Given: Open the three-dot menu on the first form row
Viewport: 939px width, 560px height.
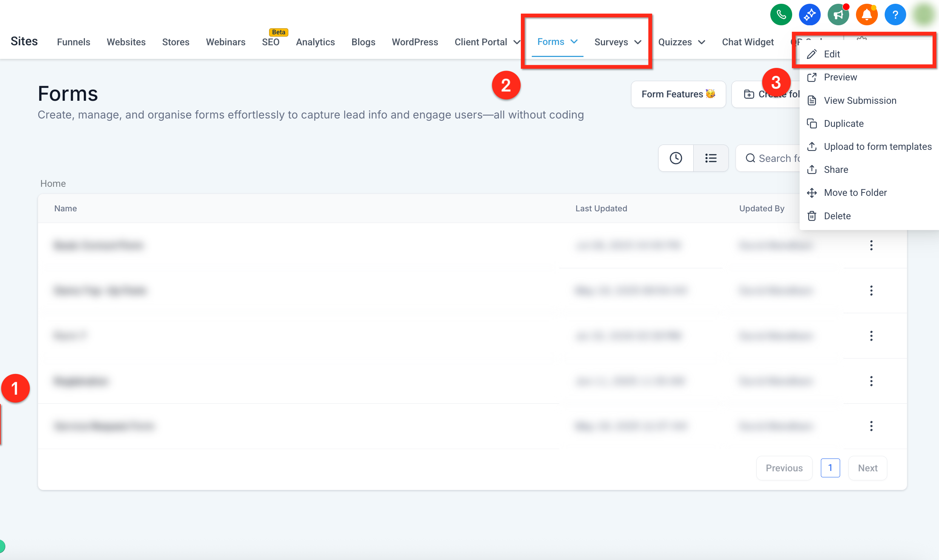Looking at the screenshot, I should click(871, 245).
